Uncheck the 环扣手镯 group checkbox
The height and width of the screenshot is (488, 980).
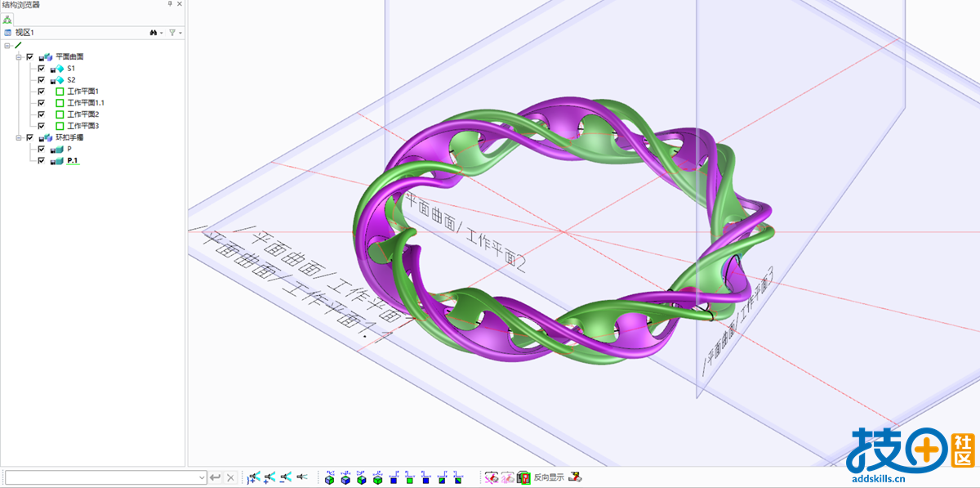tap(30, 137)
